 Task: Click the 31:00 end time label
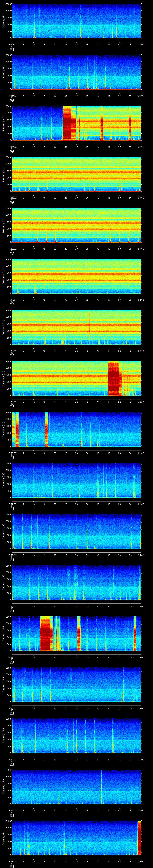tap(141, 453)
